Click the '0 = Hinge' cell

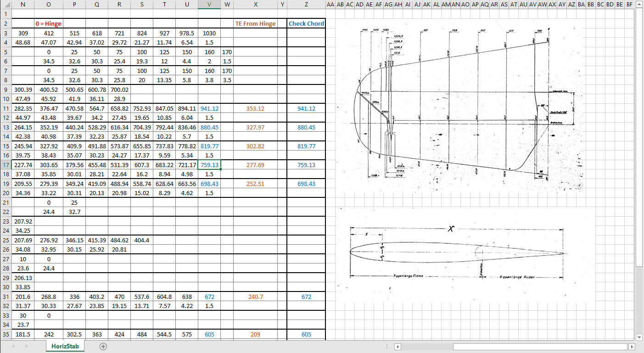[x=49, y=23]
